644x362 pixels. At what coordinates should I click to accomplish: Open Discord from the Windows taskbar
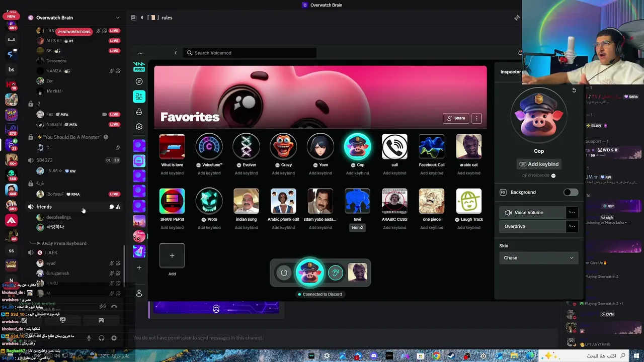(x=374, y=356)
